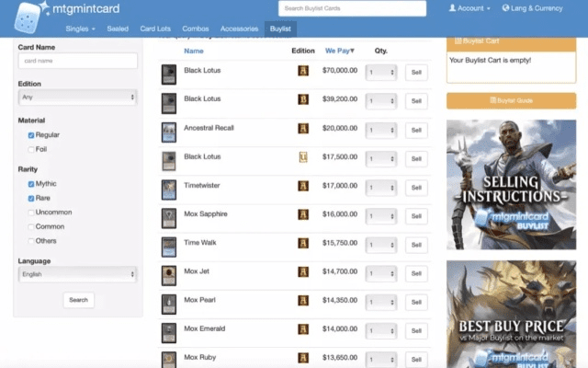Open the Edition dropdown filter
Image resolution: width=588 pixels, height=368 pixels.
[x=77, y=97]
